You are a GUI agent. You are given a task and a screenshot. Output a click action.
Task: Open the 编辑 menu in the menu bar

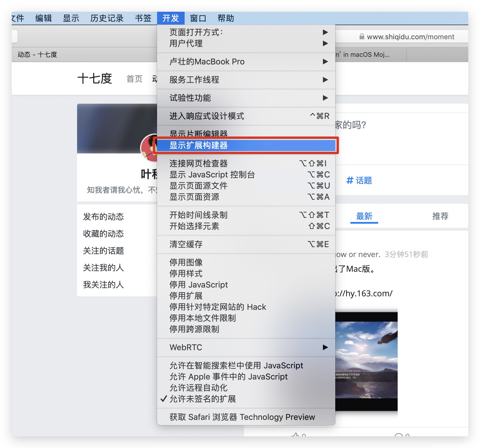tap(43, 18)
